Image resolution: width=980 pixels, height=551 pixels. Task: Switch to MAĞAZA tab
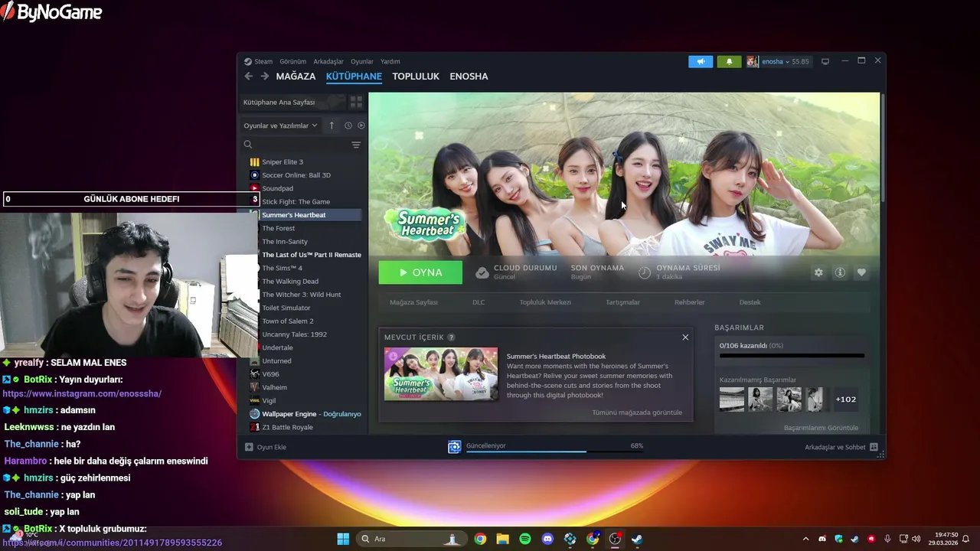pos(296,77)
